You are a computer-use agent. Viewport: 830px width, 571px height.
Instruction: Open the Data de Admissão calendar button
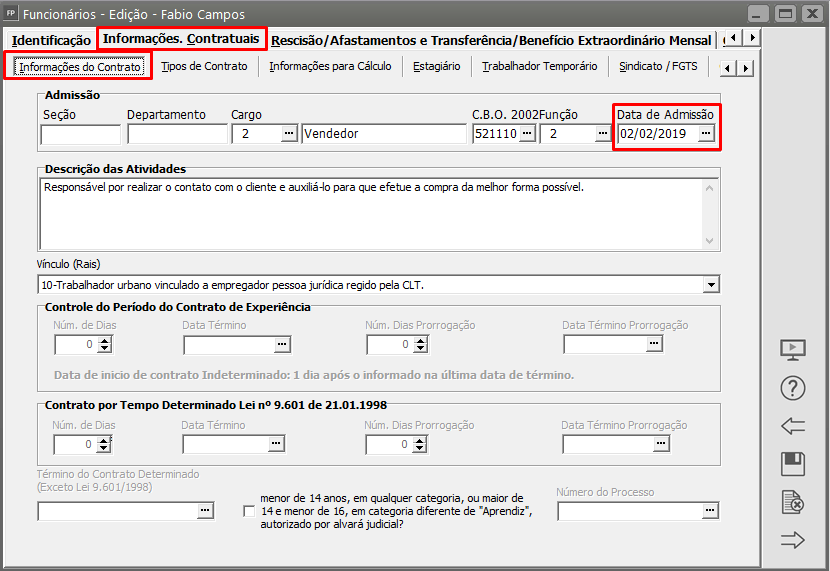coord(706,133)
